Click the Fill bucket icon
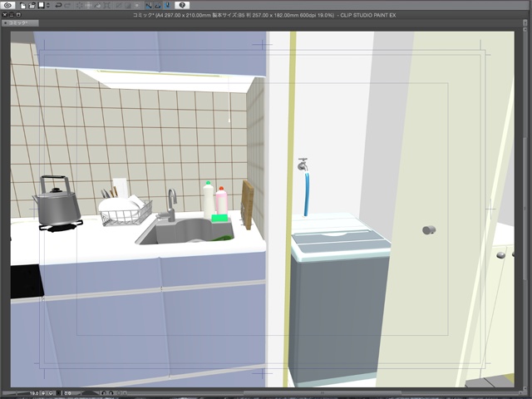The image size is (532, 399). [x=98, y=6]
